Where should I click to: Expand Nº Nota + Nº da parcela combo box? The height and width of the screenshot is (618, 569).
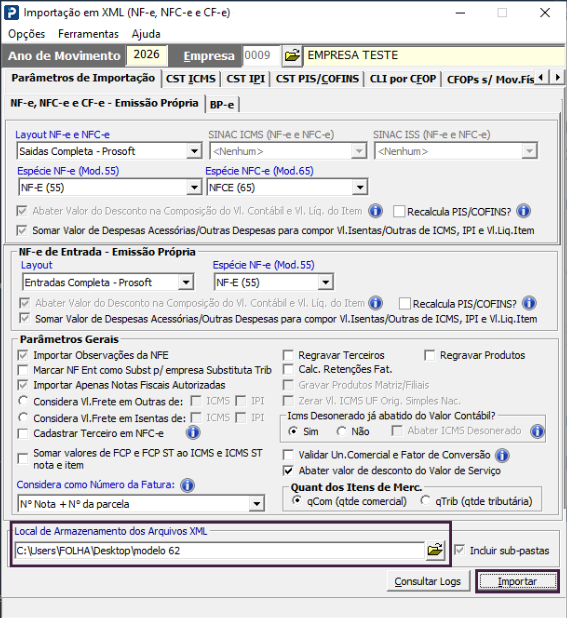256,504
